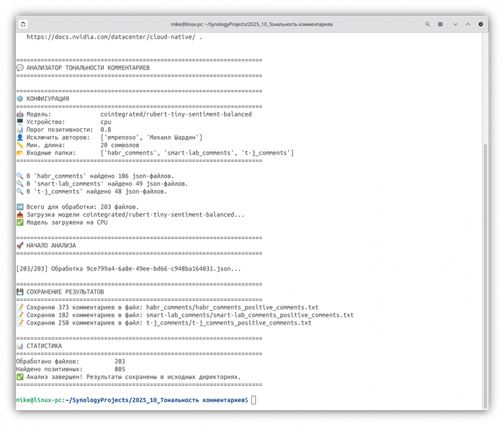The height and width of the screenshot is (426, 504).
Task: Open the terminal hamburger menu
Action: coord(441,24)
